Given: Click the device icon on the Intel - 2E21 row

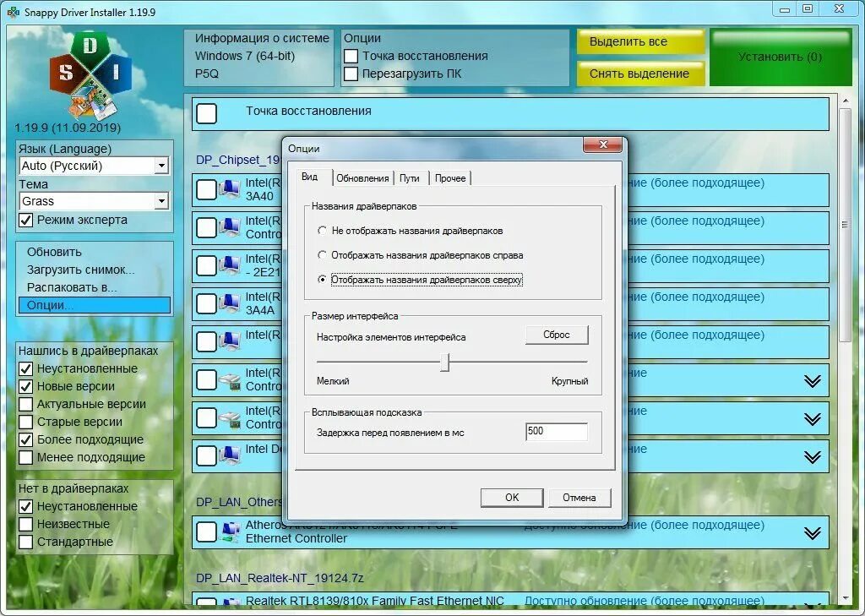Looking at the screenshot, I should [x=230, y=265].
